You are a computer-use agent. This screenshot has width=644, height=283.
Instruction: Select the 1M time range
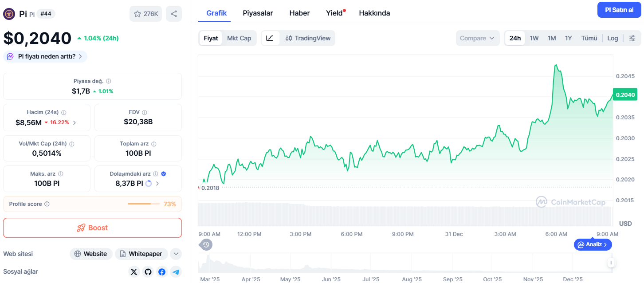[552, 38]
